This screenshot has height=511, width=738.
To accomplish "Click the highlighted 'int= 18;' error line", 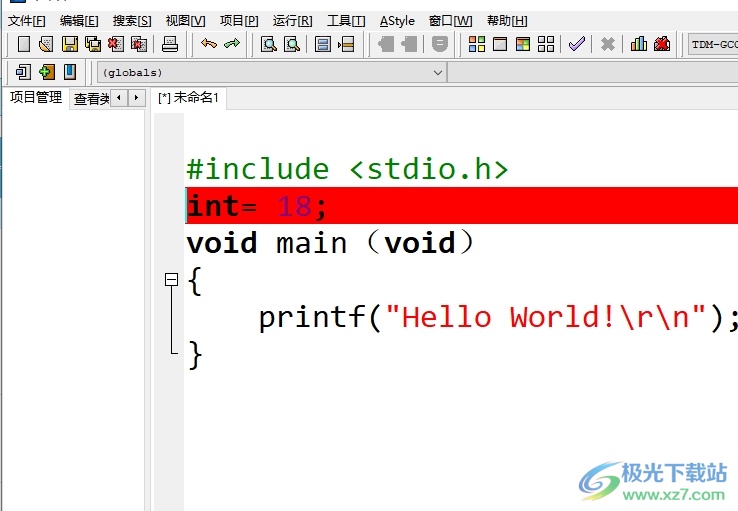I will click(x=462, y=206).
